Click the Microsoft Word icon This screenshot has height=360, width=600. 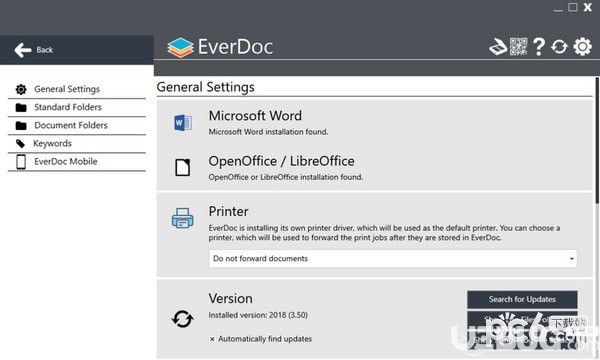click(x=183, y=123)
